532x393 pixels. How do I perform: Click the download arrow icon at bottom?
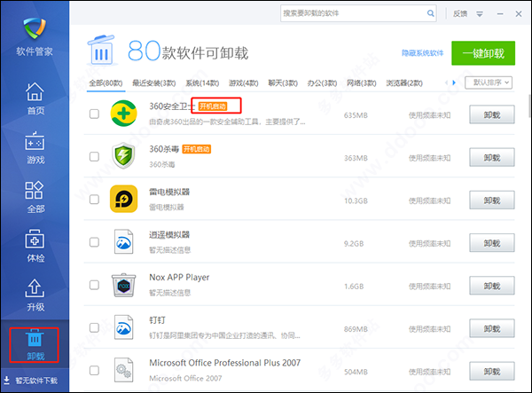(x=6, y=380)
